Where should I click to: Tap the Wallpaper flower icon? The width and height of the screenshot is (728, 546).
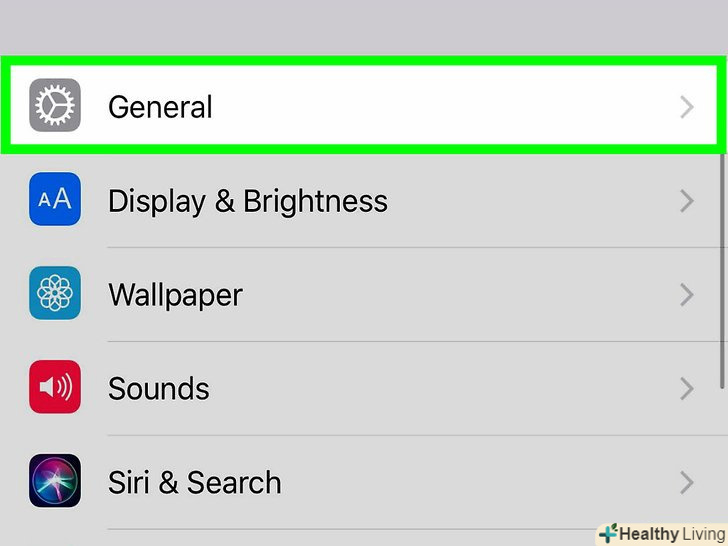(x=54, y=293)
